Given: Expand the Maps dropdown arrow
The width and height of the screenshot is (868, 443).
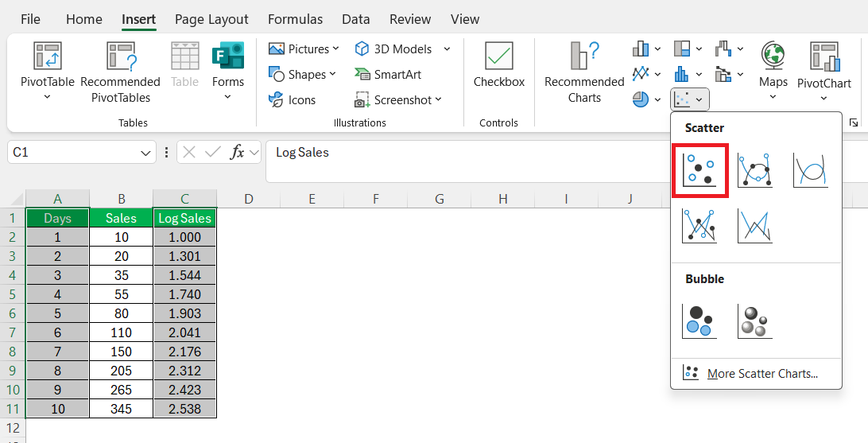Looking at the screenshot, I should coord(773,97).
